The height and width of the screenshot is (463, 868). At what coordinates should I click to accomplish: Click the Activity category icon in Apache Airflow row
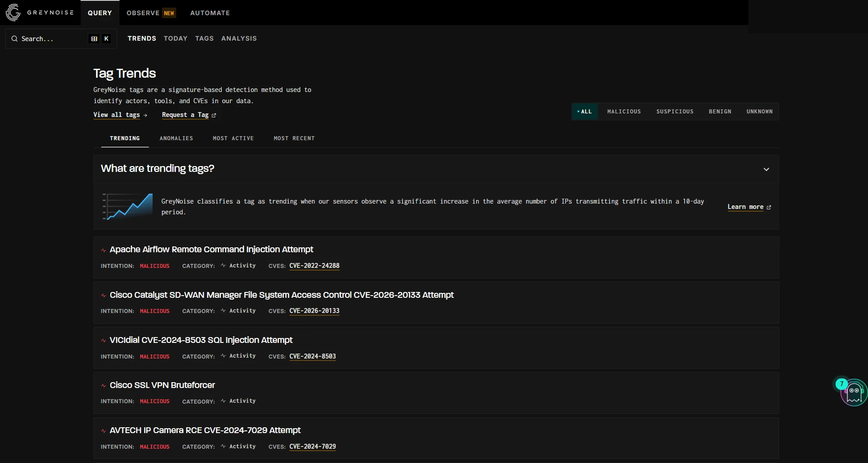tap(223, 265)
